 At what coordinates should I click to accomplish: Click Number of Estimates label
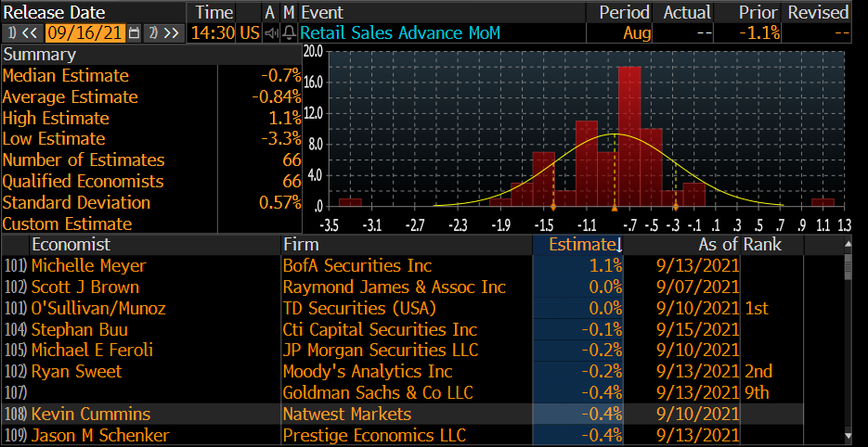coord(84,160)
